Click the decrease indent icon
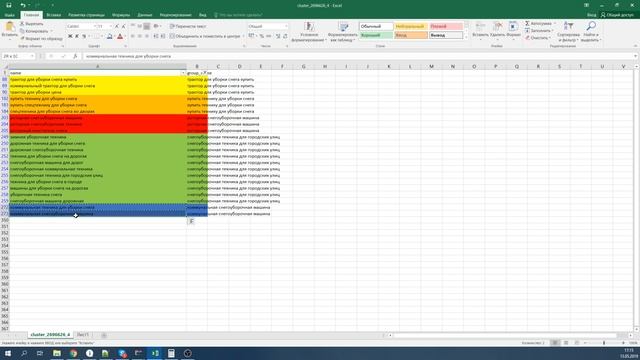 (156, 36)
